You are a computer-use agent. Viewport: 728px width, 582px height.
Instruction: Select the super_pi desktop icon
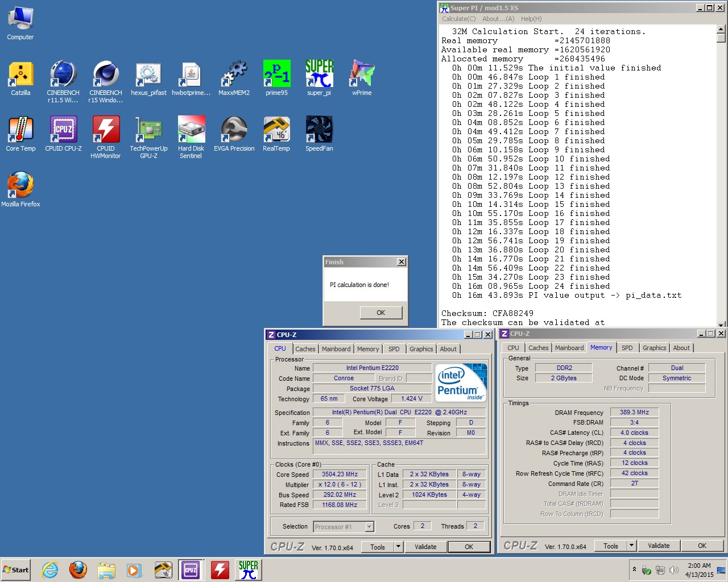click(319, 78)
